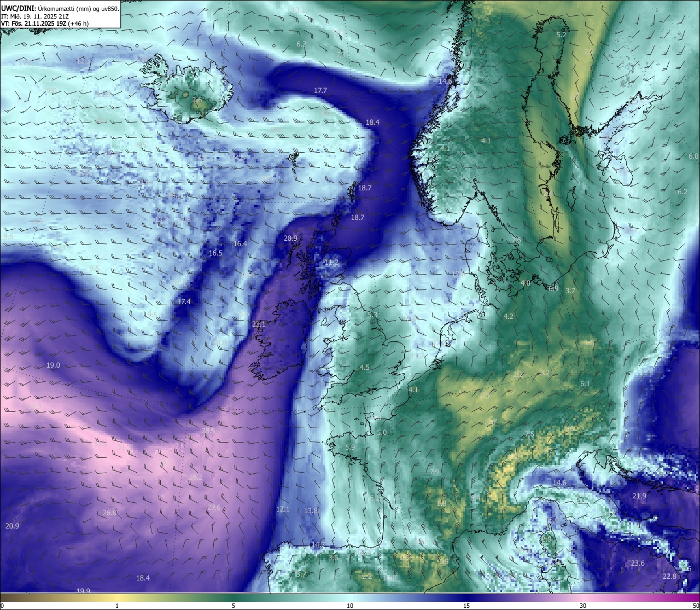Viewport: 700px width, 610px height.
Task: Click the 21.9 value over the Adriatic
Action: 639,496
